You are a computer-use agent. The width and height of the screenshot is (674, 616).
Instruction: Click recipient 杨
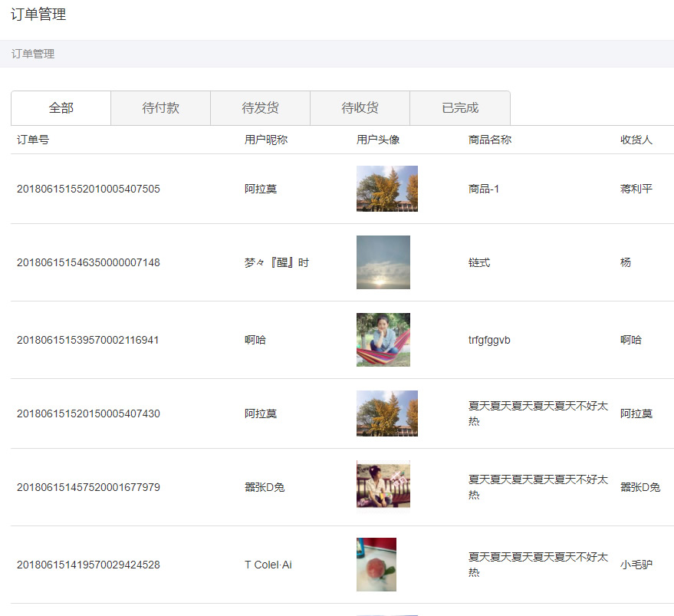(626, 262)
